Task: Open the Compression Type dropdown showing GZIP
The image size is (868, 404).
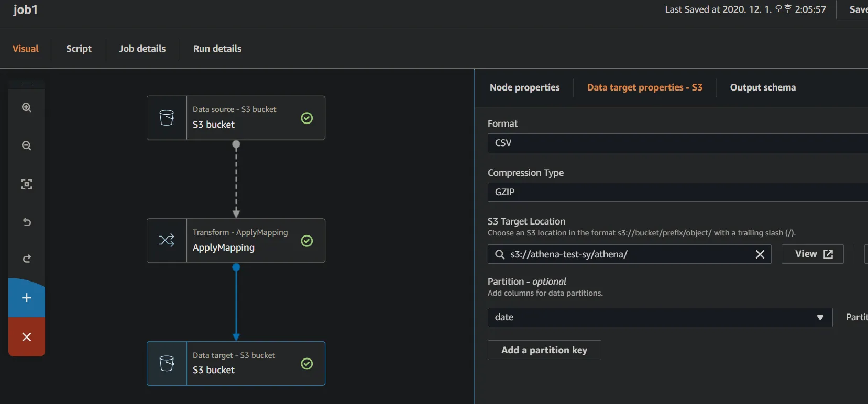Action: (x=676, y=193)
